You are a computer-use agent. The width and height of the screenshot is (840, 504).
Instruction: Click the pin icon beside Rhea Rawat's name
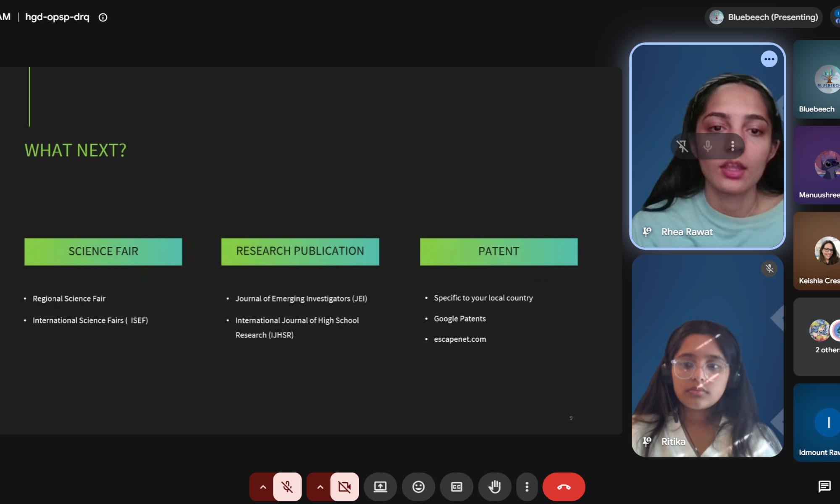click(x=647, y=232)
